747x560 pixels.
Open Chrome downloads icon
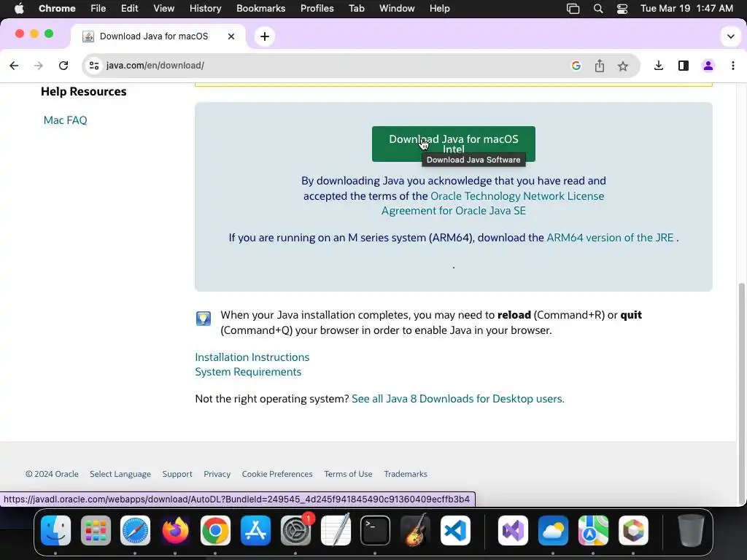click(x=659, y=66)
